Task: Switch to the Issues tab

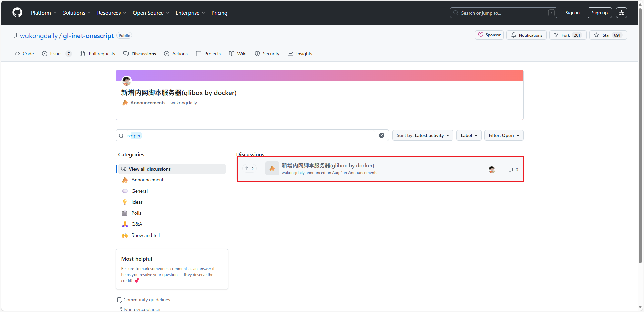Action: (x=56, y=54)
